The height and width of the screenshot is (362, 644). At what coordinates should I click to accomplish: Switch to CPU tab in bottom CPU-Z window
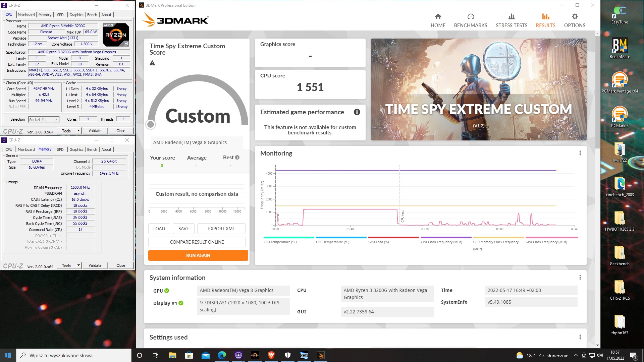point(9,149)
